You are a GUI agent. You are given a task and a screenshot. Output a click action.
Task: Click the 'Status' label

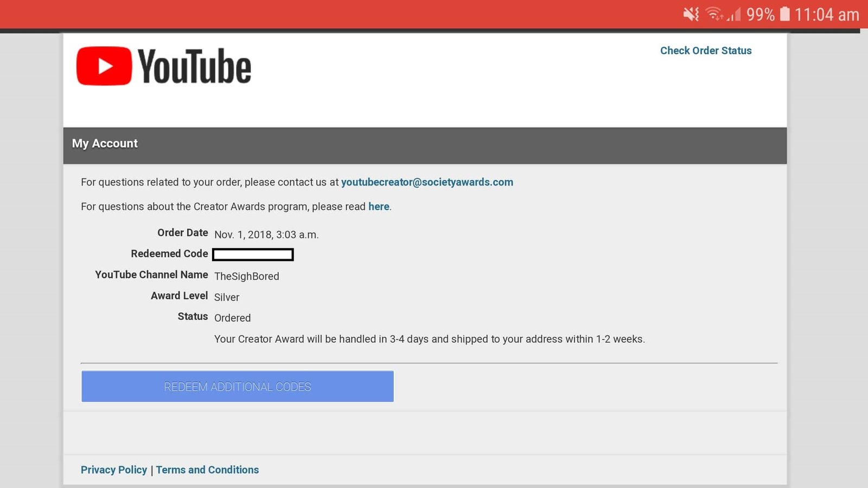coord(193,317)
